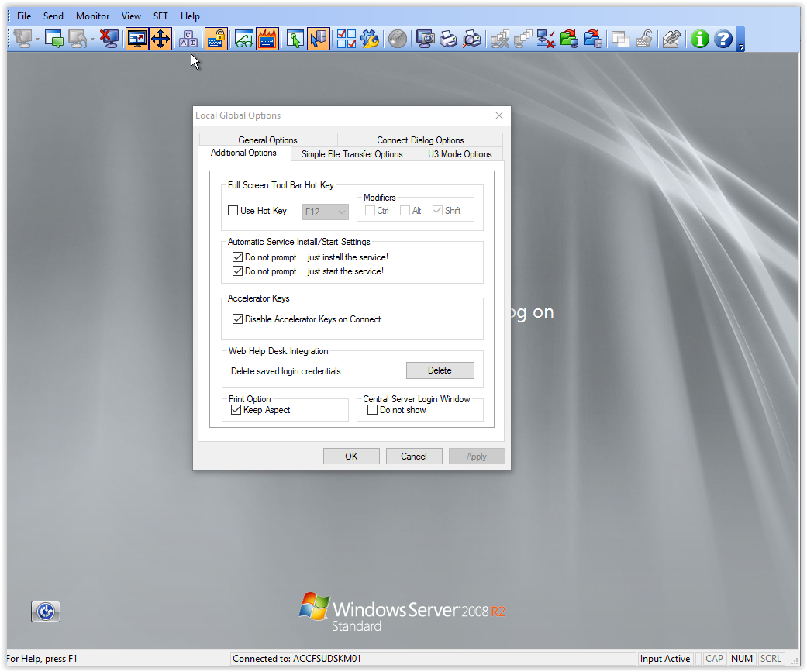Click the gray radar disc icon
807x672 pixels.
pyautogui.click(x=398, y=39)
